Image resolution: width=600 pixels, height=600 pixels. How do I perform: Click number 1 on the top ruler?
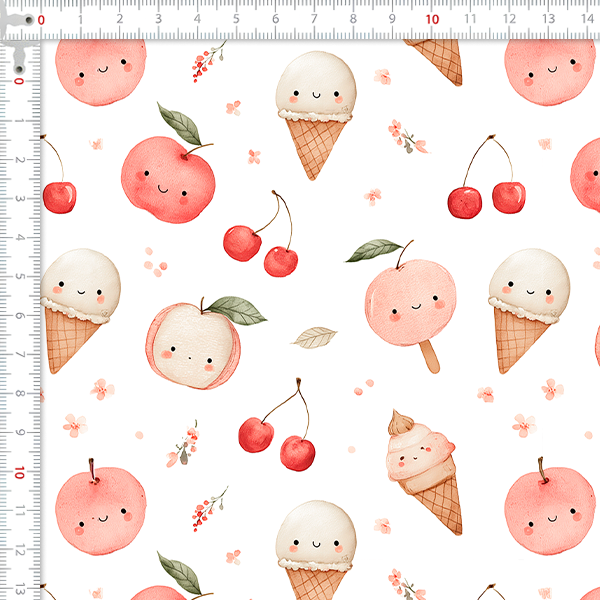click(x=80, y=19)
